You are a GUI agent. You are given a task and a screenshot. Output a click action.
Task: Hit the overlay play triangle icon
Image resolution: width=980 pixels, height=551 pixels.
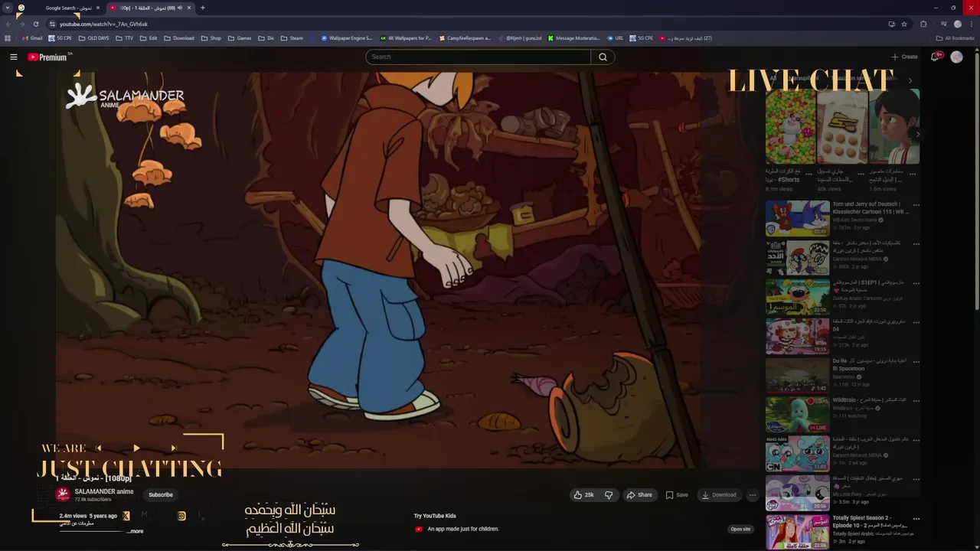click(136, 448)
